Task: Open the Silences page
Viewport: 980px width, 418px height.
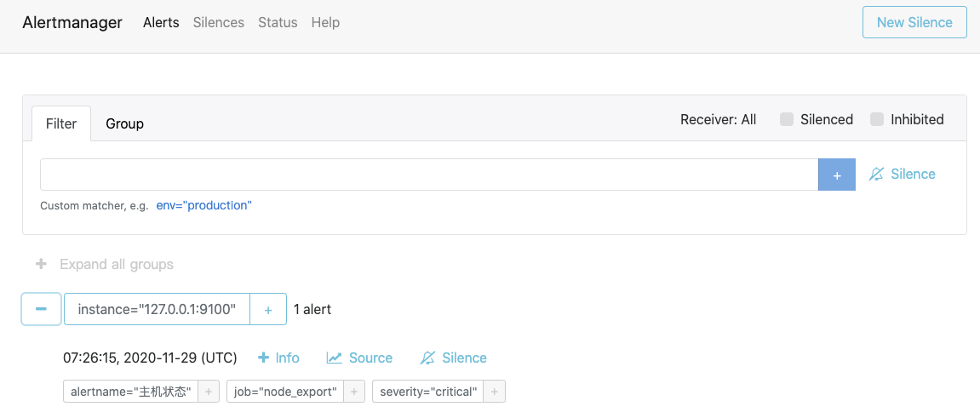Action: [x=219, y=23]
